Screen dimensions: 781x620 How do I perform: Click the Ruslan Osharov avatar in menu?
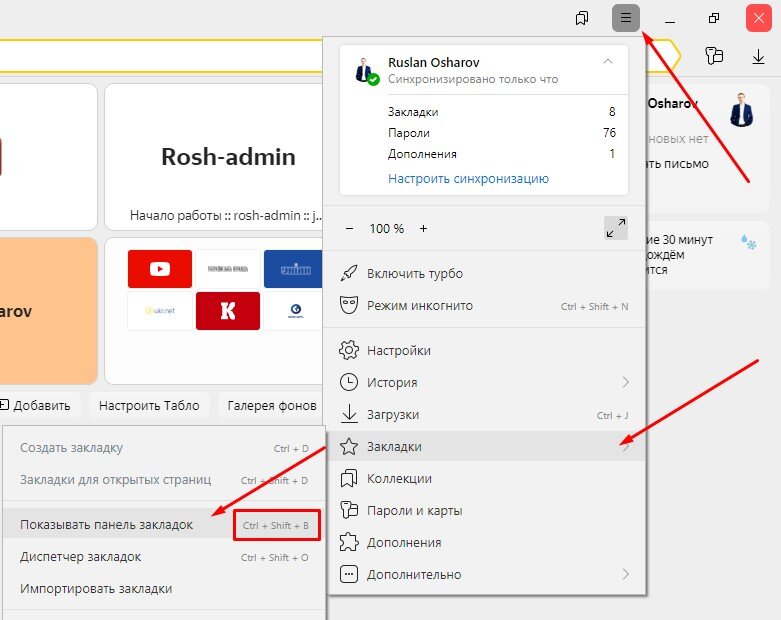coord(368,71)
